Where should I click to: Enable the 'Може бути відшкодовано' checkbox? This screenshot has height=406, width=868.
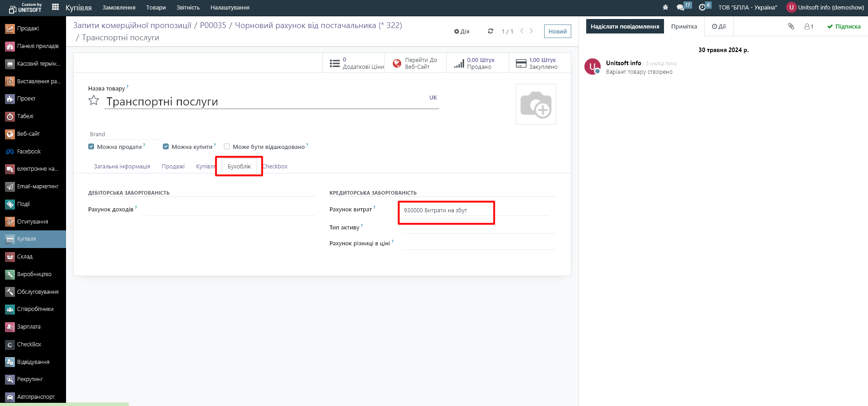point(227,147)
